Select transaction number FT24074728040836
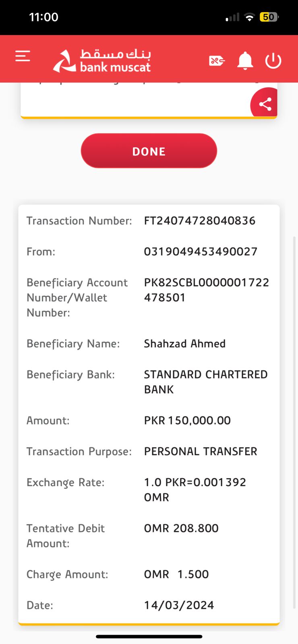 pos(200,221)
